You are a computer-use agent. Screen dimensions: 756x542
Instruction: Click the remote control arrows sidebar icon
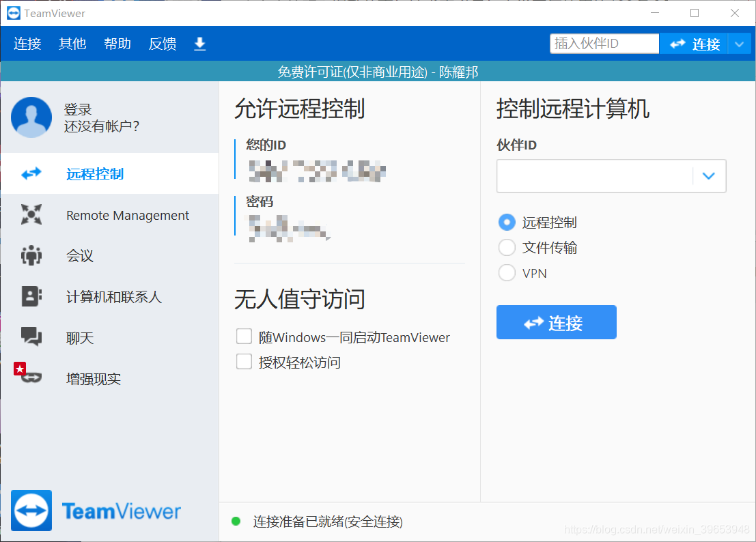pos(31,173)
